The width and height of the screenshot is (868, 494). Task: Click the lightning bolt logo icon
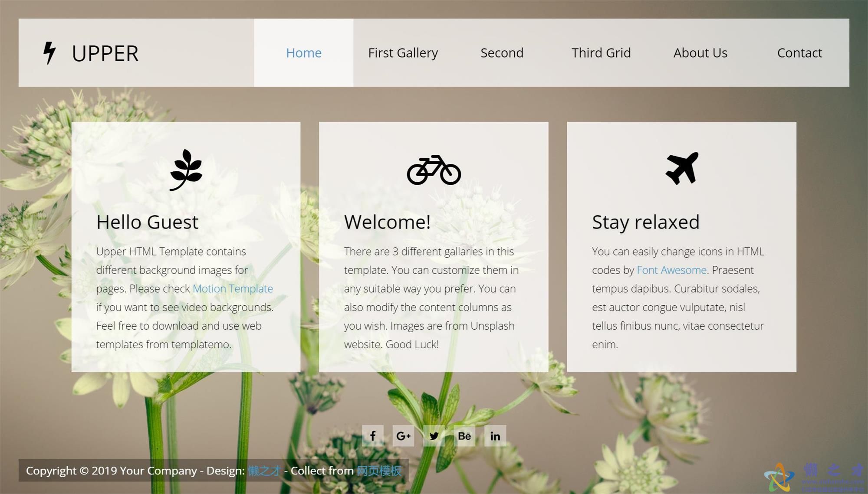click(49, 53)
